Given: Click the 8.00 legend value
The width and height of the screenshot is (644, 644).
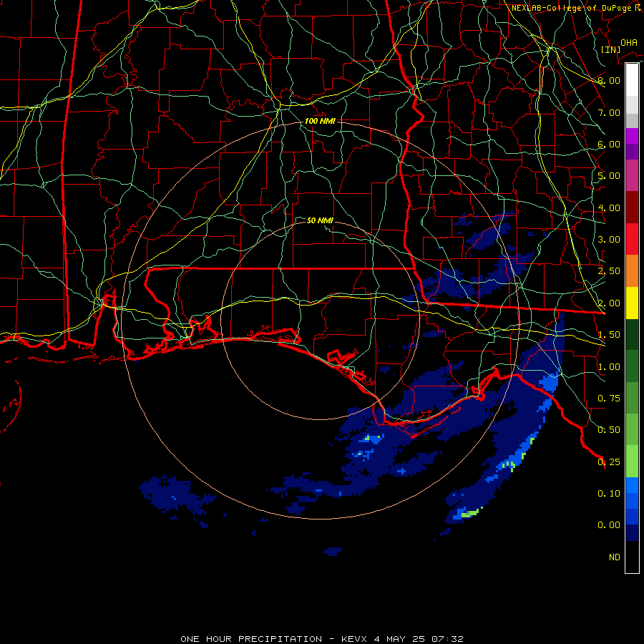Looking at the screenshot, I should tap(609, 80).
